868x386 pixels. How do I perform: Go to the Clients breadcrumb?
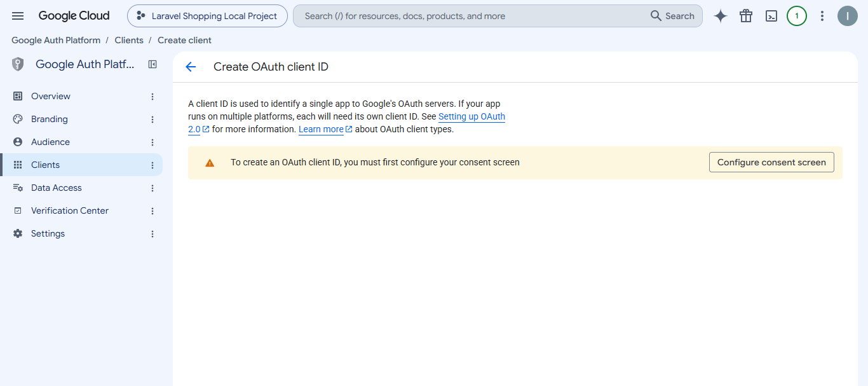click(129, 40)
